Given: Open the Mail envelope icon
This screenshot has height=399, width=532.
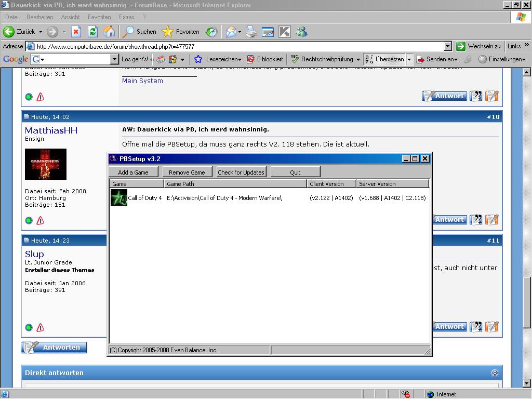Looking at the screenshot, I should pyautogui.click(x=231, y=32).
